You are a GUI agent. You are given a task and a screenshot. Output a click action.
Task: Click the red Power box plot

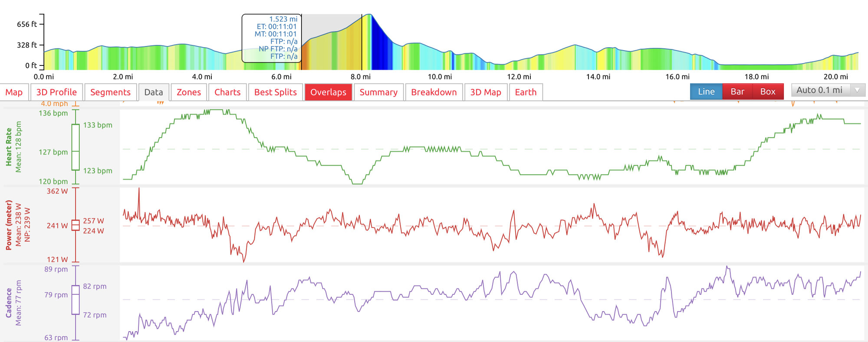pyautogui.click(x=76, y=225)
